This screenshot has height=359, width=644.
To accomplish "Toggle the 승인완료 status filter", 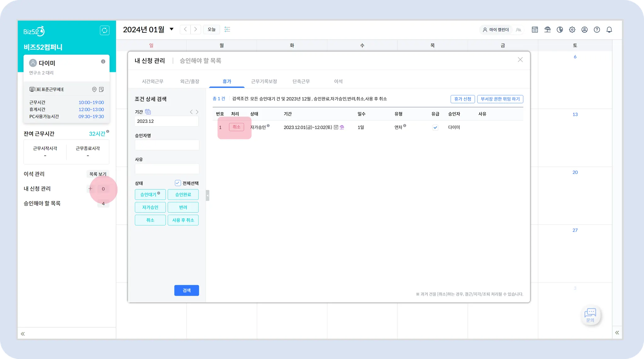I will [183, 195].
